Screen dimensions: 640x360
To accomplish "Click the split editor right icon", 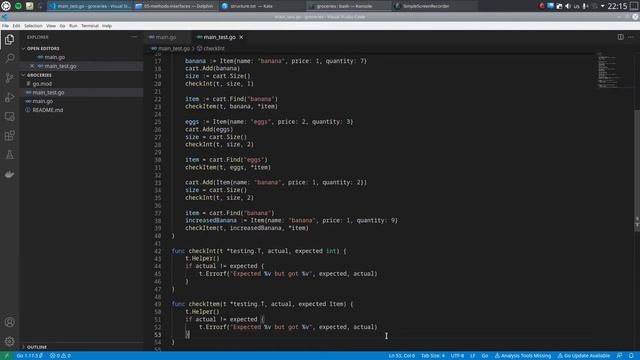I will (x=620, y=37).
